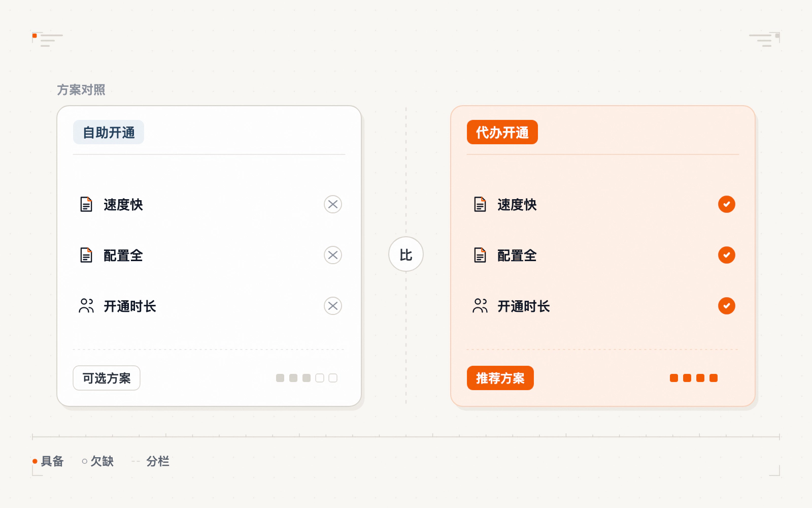The height and width of the screenshot is (508, 812).
Task: Click the document icon beside 配置全 in 自助开通
Action: pos(86,255)
